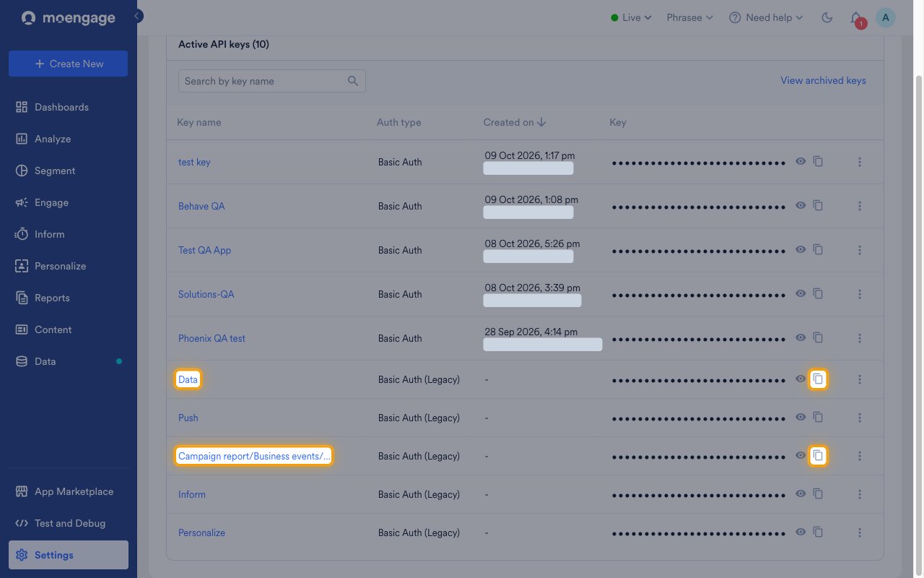
Task: Open the Solutions-QA key link
Action: (x=206, y=294)
